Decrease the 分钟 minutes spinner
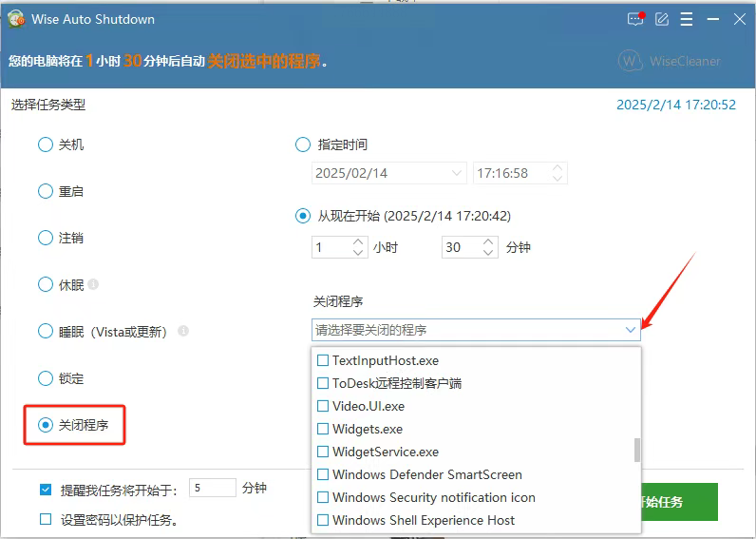This screenshot has width=756, height=539. [488, 252]
